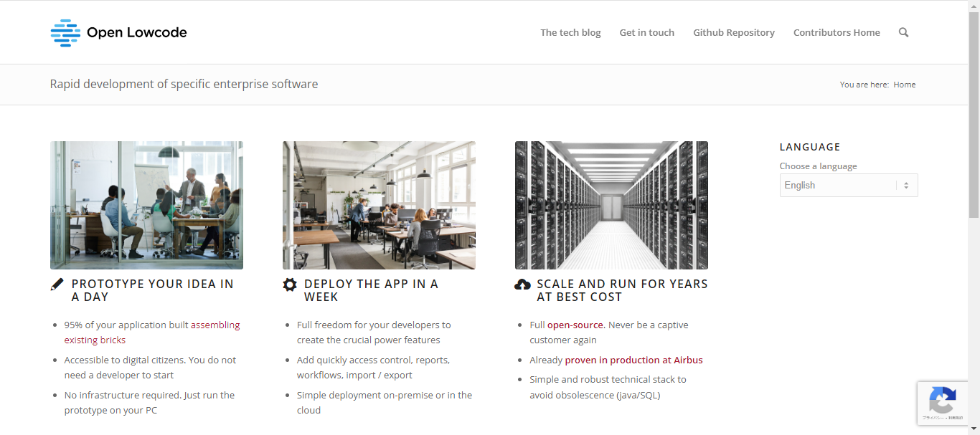Click the server room corridor image

click(611, 205)
